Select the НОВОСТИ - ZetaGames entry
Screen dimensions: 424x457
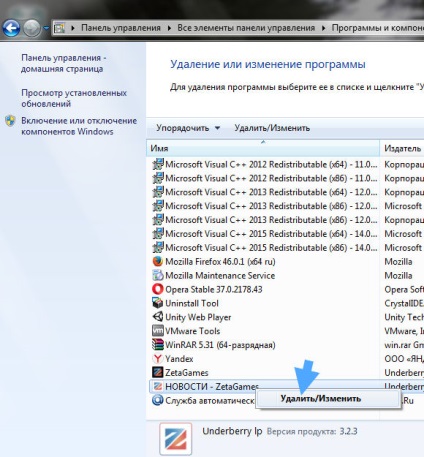pyautogui.click(x=212, y=387)
